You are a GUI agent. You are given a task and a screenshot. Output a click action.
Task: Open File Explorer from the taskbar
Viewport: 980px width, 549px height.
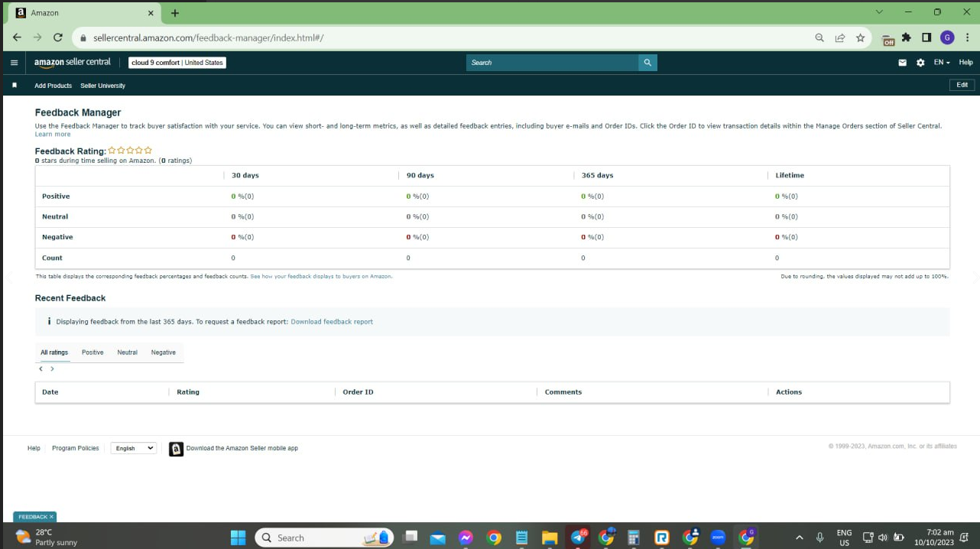pos(549,538)
